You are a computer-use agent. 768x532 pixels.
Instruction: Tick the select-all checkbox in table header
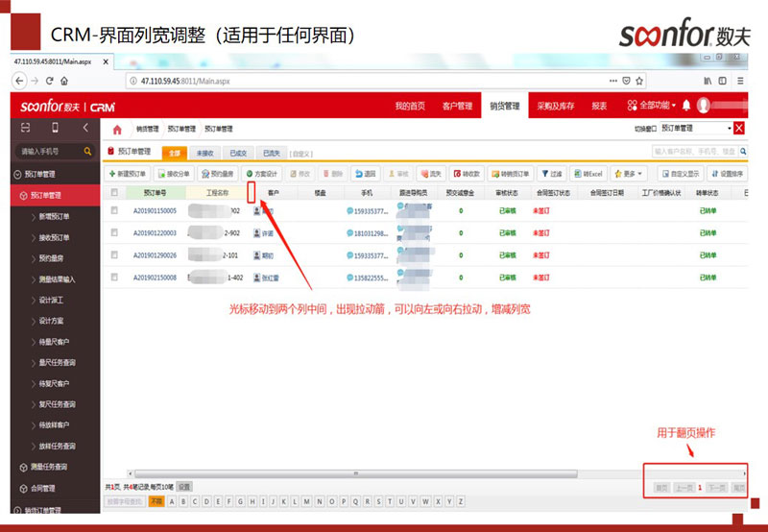(115, 193)
